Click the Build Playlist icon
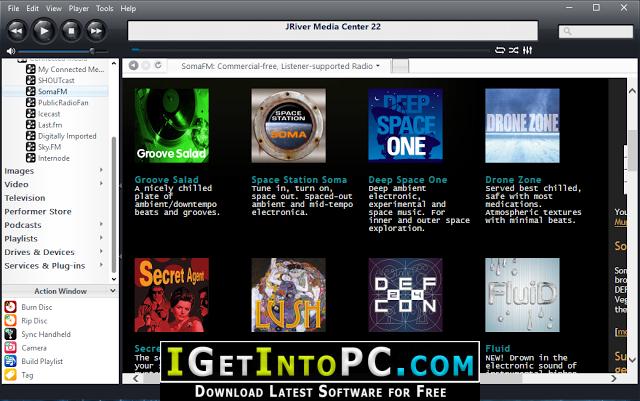This screenshot has width=640, height=401. (11, 361)
